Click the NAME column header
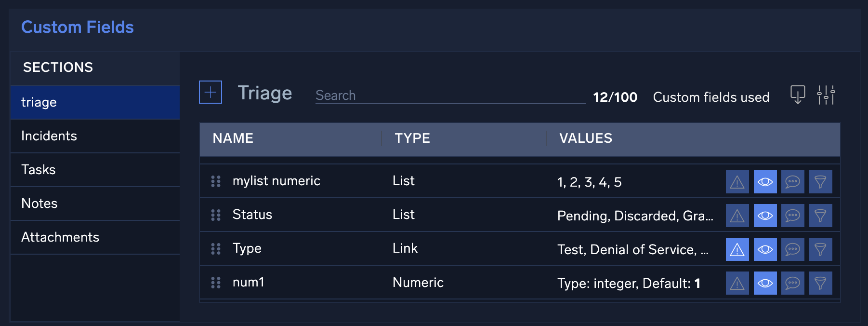This screenshot has width=868, height=326. coord(233,138)
